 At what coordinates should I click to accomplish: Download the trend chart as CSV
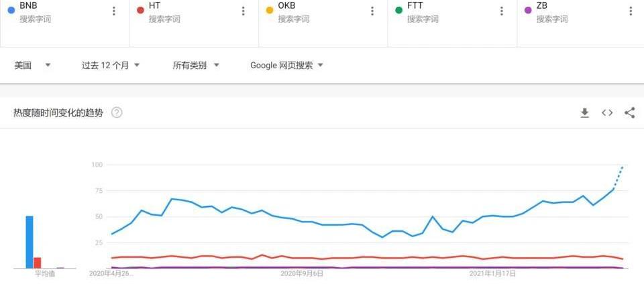(584, 113)
